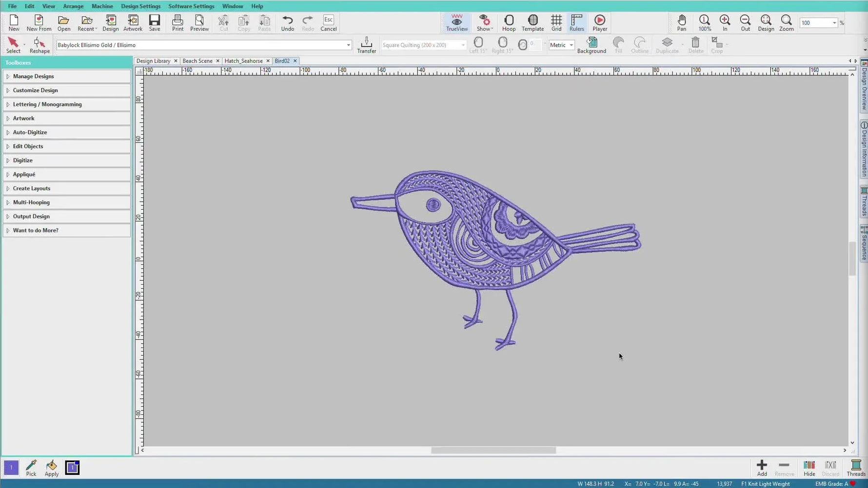The image size is (868, 488).
Task: Expand the Output Design toolbox
Action: coord(67,216)
